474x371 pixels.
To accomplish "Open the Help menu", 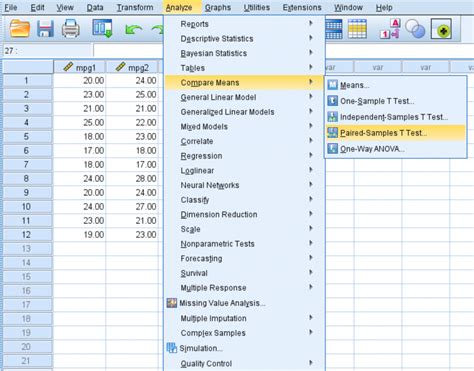I will [x=384, y=7].
